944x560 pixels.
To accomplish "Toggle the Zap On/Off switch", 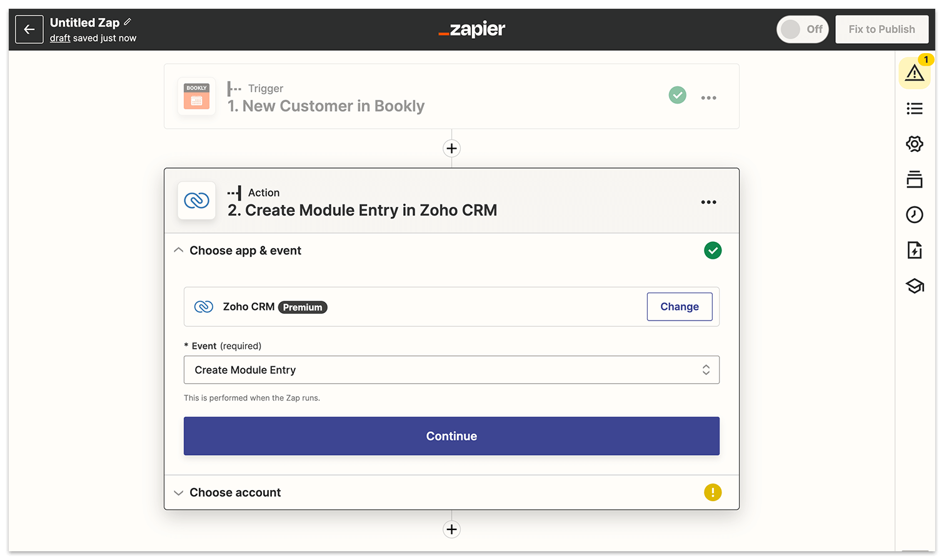I will (x=803, y=29).
